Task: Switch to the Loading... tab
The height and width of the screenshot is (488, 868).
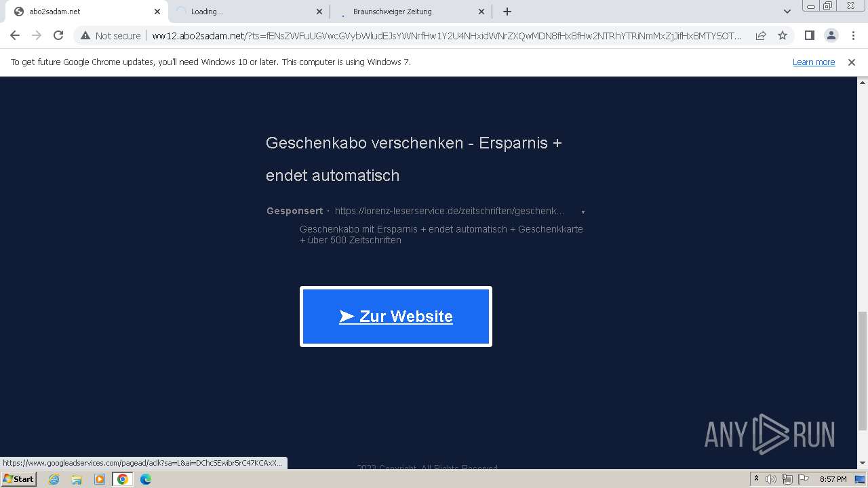Action: point(250,12)
